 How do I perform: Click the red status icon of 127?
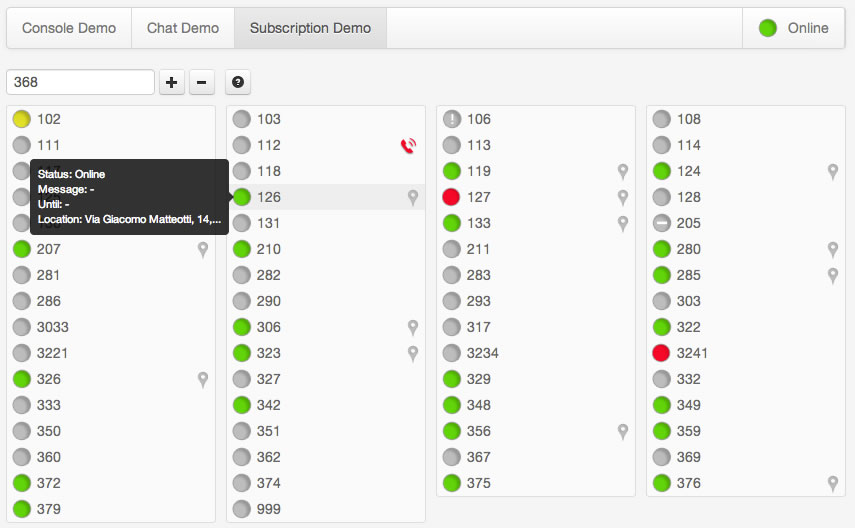point(452,198)
